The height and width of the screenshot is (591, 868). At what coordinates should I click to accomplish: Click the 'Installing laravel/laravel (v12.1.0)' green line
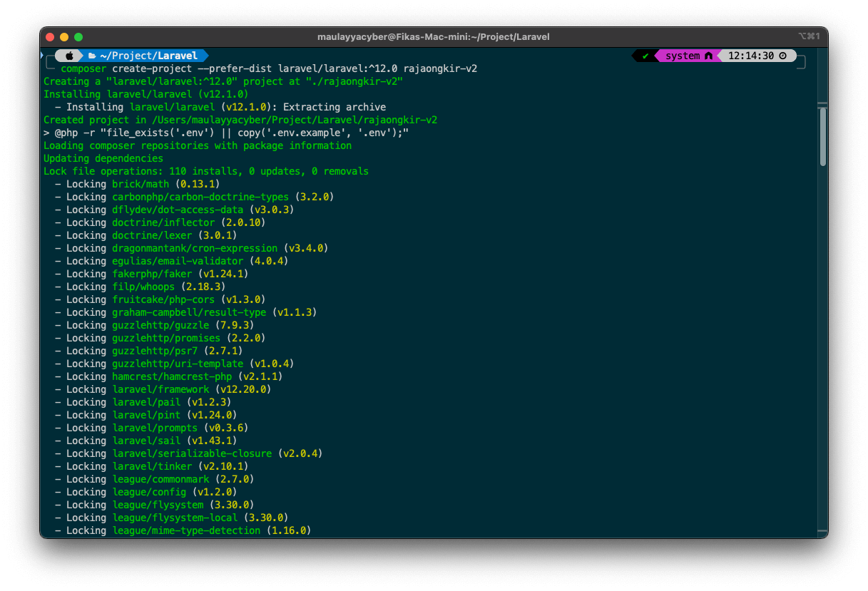point(146,94)
